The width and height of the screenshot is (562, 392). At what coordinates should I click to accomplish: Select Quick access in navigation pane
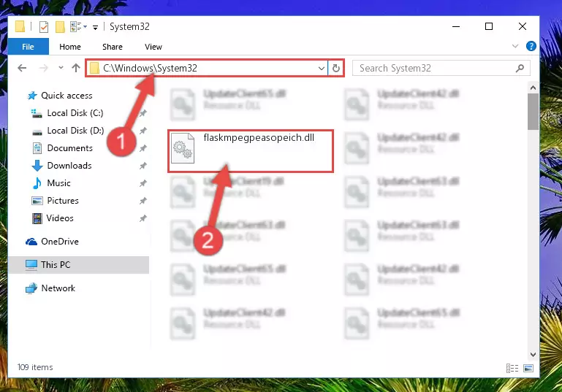coord(67,96)
